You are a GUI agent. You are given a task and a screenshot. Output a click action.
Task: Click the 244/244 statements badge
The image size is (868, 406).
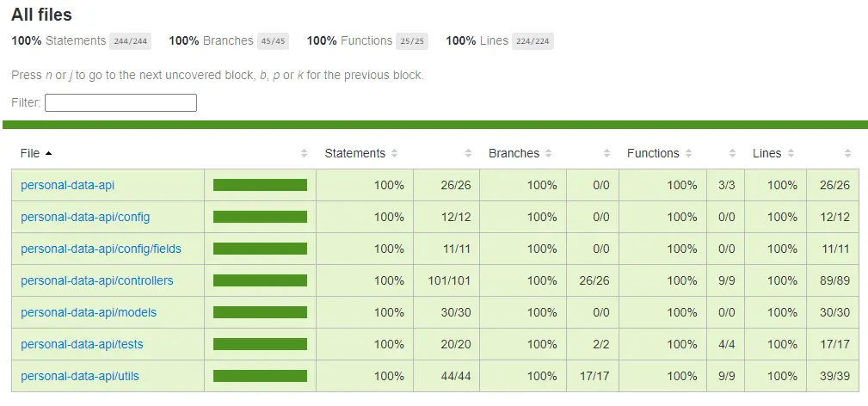click(130, 41)
